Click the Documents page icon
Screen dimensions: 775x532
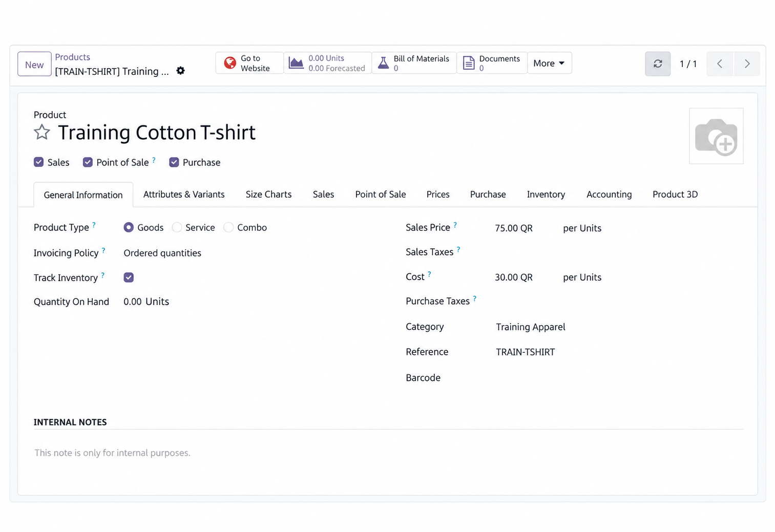469,63
